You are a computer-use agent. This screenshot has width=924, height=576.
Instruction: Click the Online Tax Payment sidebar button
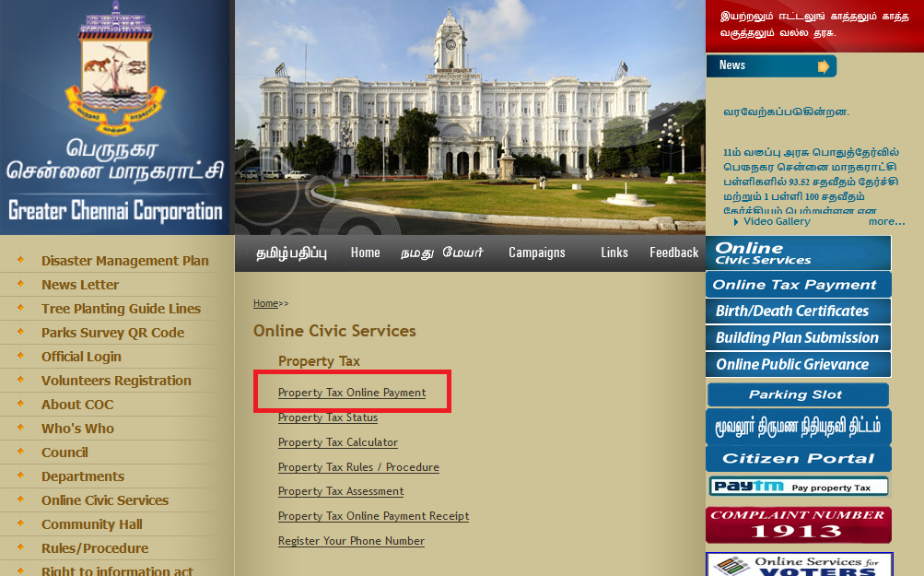pyautogui.click(x=798, y=285)
